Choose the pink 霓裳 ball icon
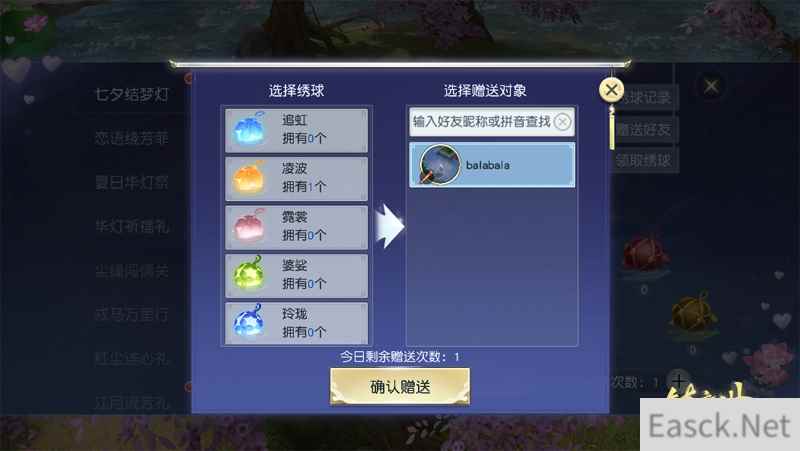Viewport: 800px width, 451px height. 249,227
